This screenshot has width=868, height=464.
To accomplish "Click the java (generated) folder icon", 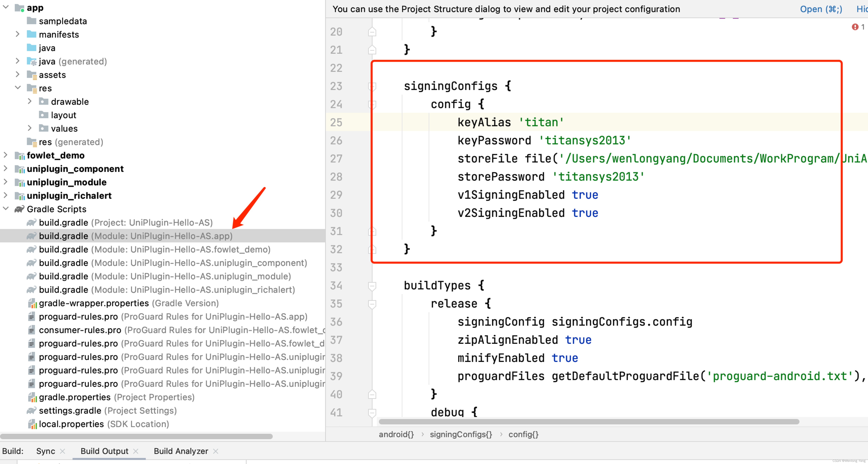I will click(x=32, y=62).
